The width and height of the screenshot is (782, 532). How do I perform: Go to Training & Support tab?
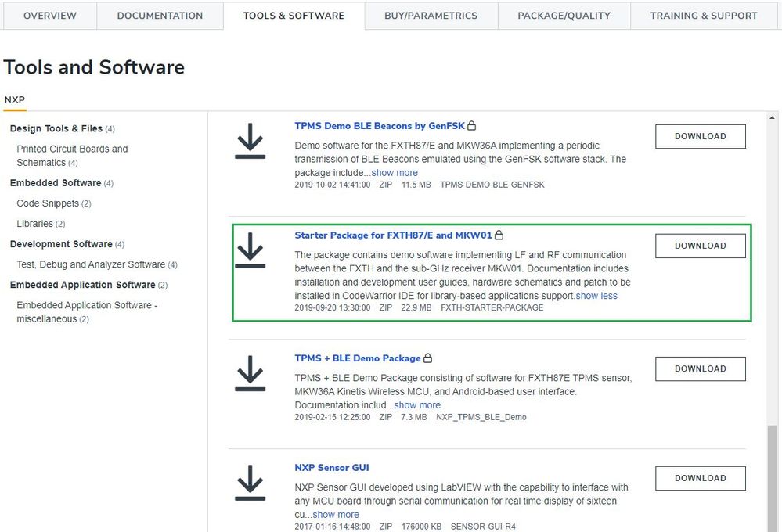coord(704,16)
